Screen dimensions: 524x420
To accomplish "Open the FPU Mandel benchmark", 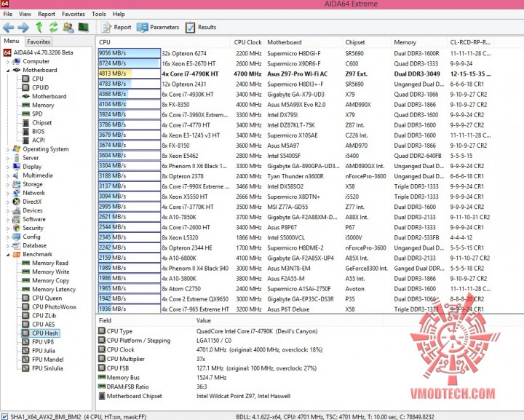I will [x=43, y=360].
